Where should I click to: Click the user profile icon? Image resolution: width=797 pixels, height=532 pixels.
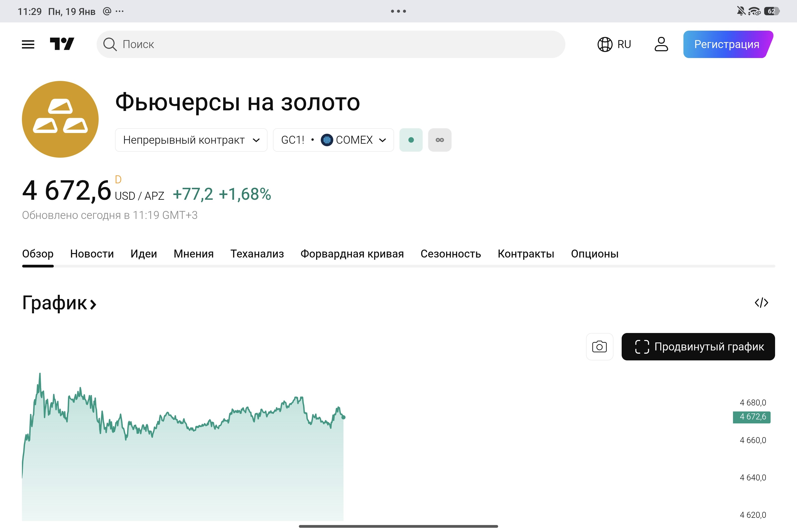point(660,44)
